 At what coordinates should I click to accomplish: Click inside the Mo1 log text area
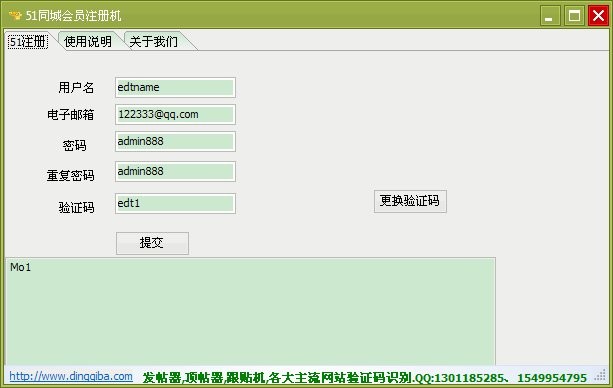pyautogui.click(x=251, y=311)
